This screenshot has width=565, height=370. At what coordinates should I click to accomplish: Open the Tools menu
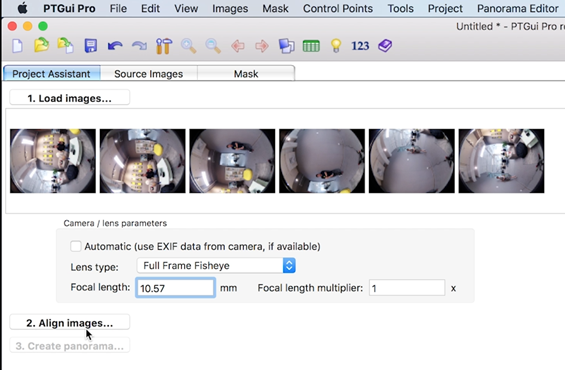(x=400, y=8)
